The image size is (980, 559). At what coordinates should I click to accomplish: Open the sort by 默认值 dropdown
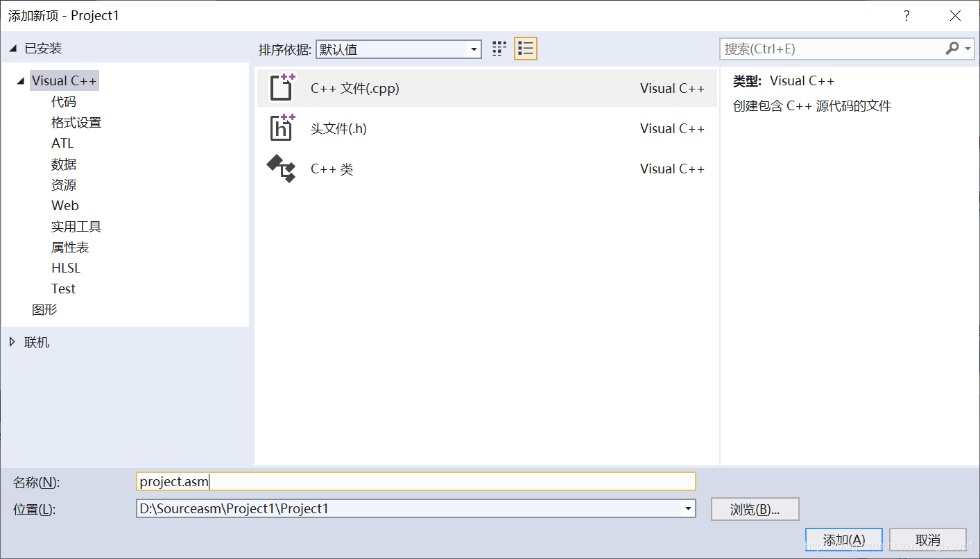(x=399, y=49)
